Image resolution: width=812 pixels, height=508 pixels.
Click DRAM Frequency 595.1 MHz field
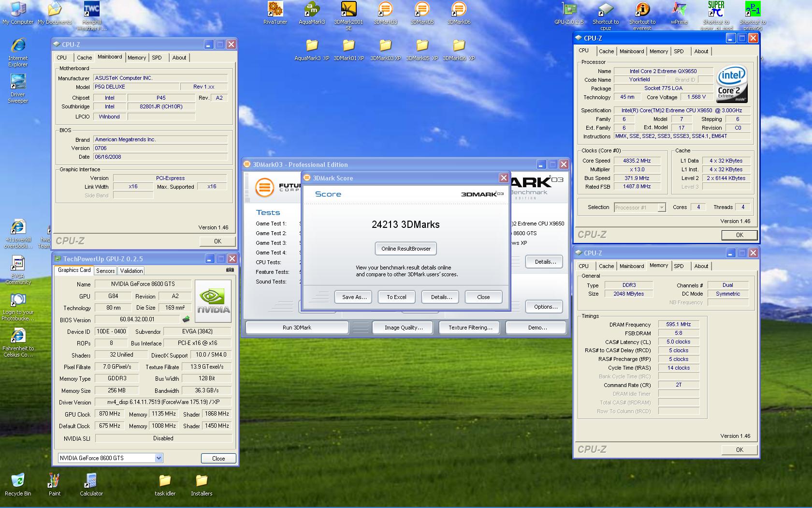[678, 325]
